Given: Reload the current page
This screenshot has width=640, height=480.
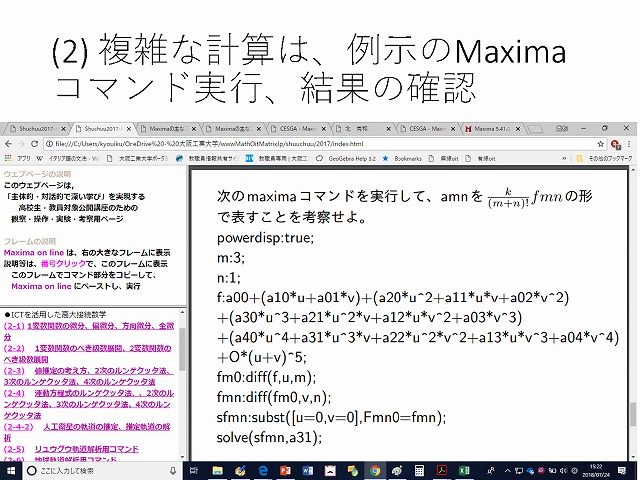Looking at the screenshot, I should tap(34, 144).
